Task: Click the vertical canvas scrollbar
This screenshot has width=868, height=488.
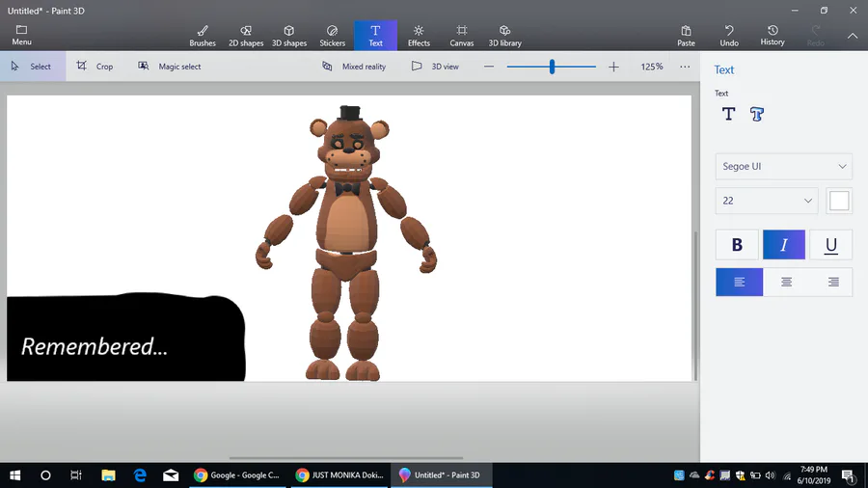Action: click(x=695, y=306)
